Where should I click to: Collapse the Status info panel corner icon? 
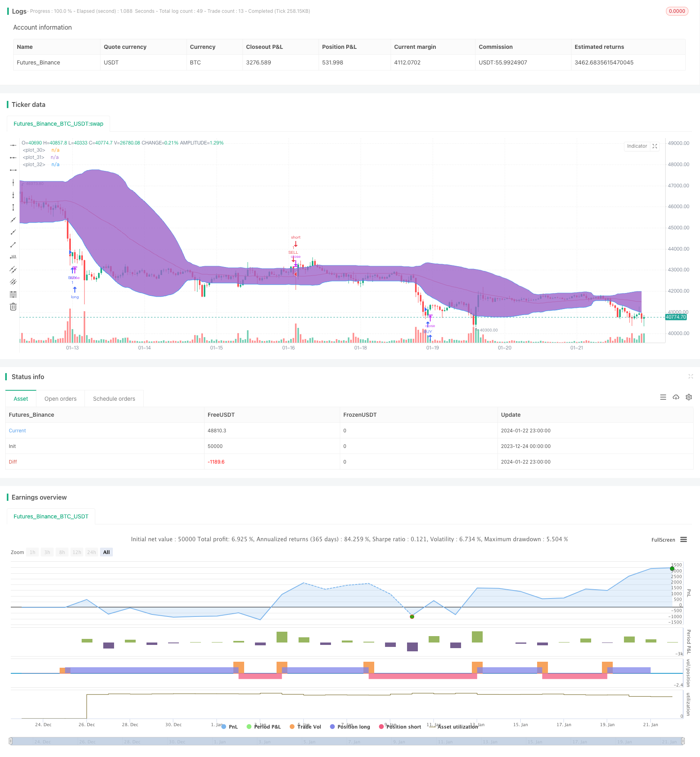(690, 376)
